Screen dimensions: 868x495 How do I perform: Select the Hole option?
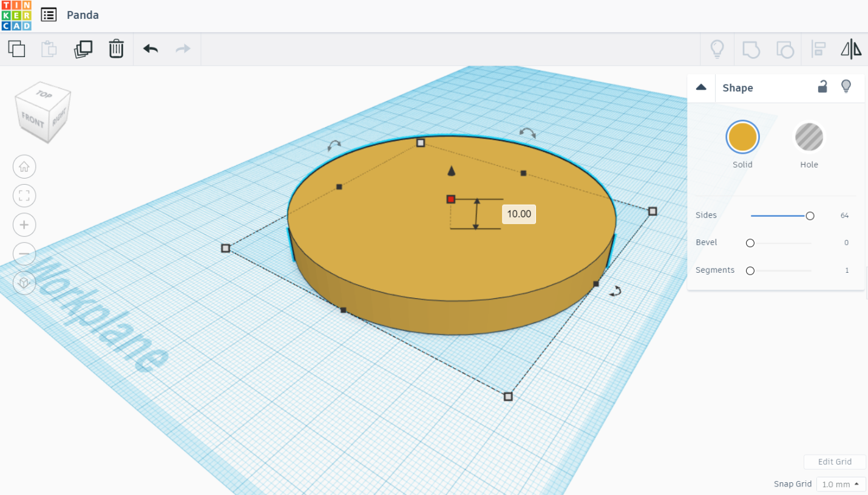click(809, 137)
